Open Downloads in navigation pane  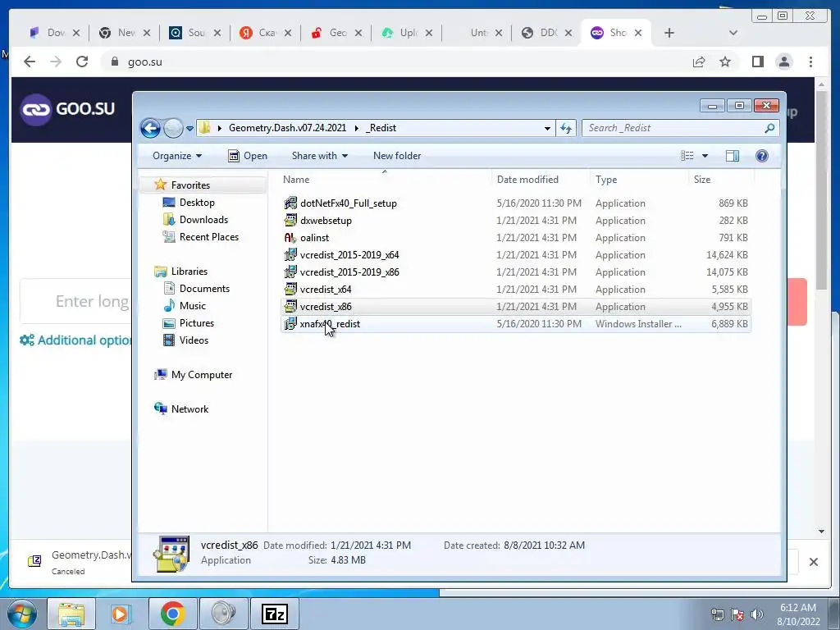click(203, 220)
